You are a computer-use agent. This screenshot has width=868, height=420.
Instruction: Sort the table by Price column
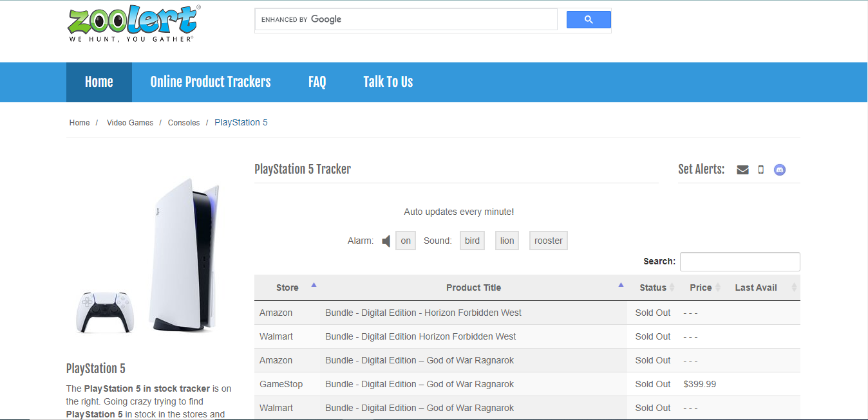pos(701,288)
